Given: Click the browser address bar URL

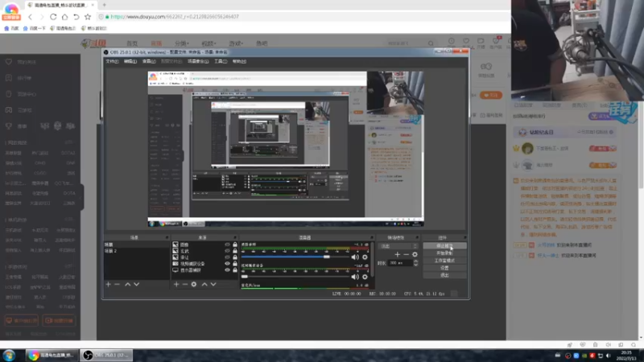Looking at the screenshot, I should tap(175, 17).
